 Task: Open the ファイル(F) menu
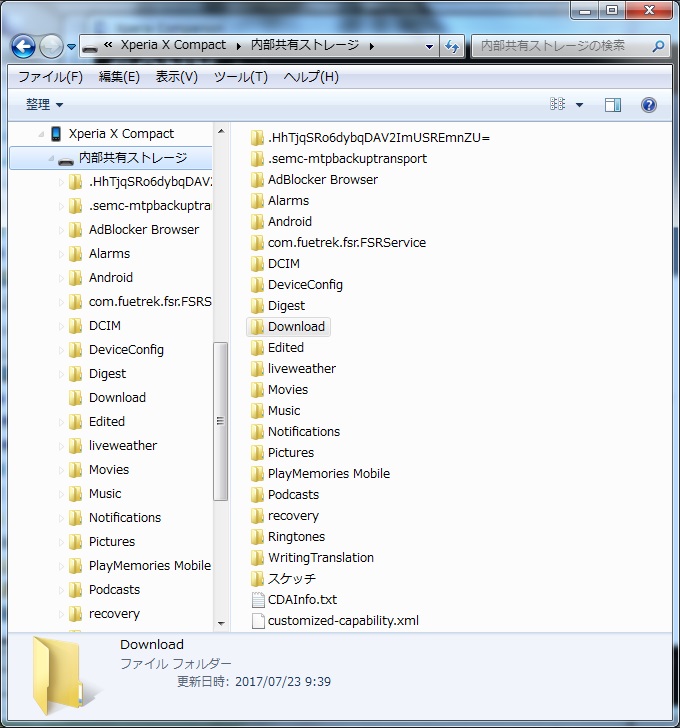(x=51, y=77)
